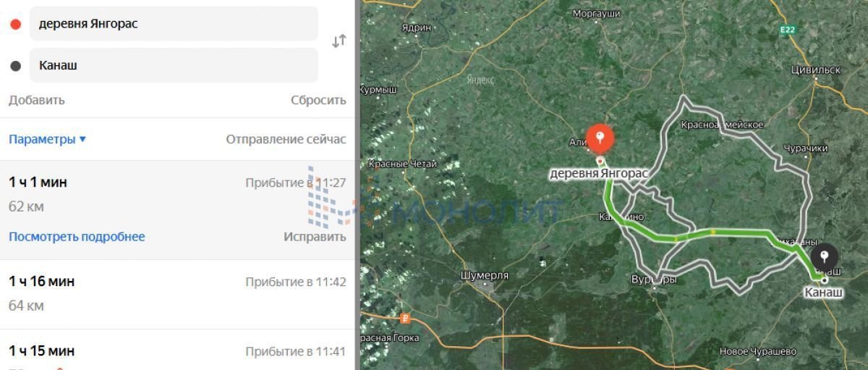Screen dimensions: 868x370
Task: Expand the Параметры options dropdown
Action: coord(47,139)
